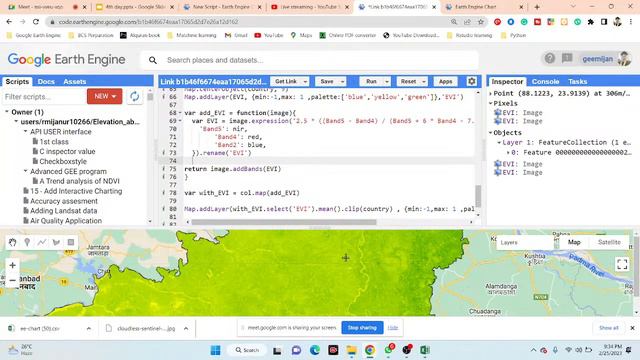
Task: Bookmark this page with star icon
Action: click(481, 22)
